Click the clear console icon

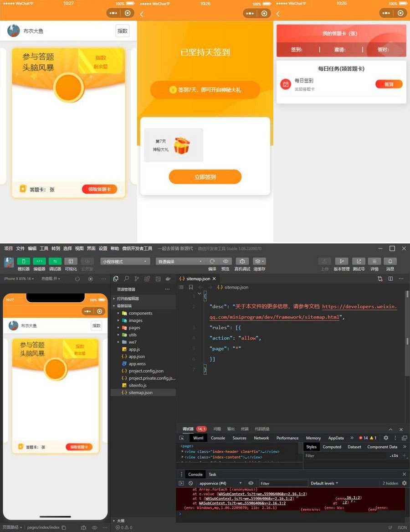click(191, 483)
